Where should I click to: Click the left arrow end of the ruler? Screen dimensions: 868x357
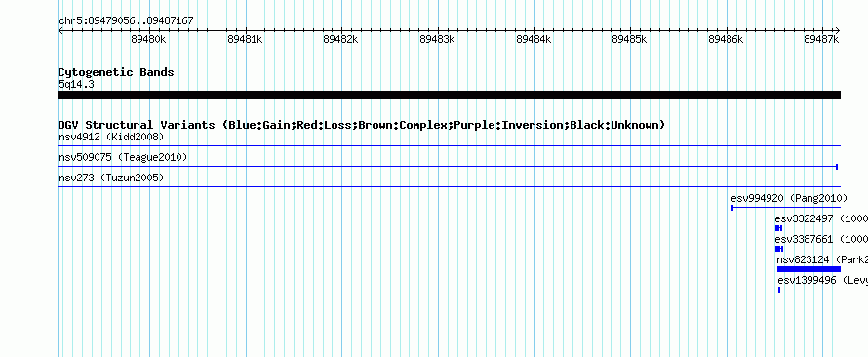(60, 30)
